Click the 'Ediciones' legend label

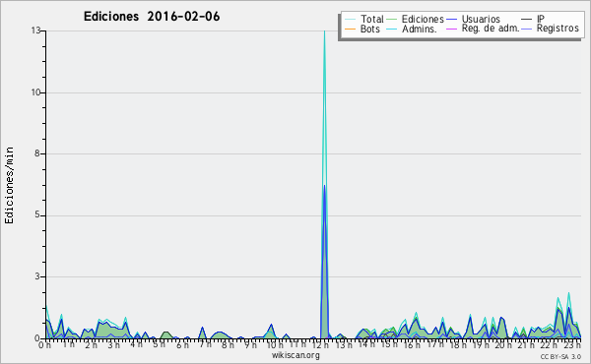[423, 19]
